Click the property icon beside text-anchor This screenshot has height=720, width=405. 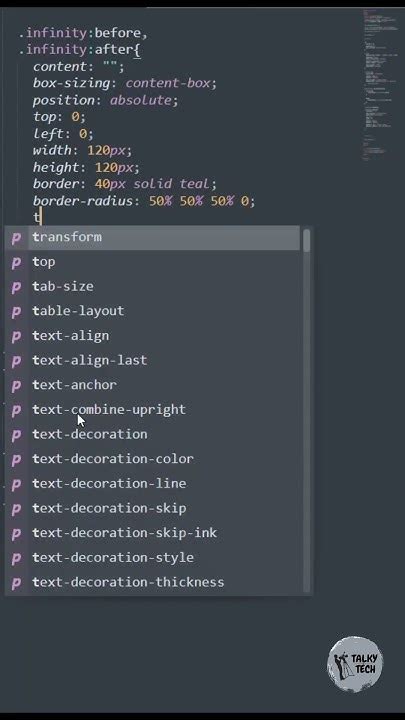point(17,386)
